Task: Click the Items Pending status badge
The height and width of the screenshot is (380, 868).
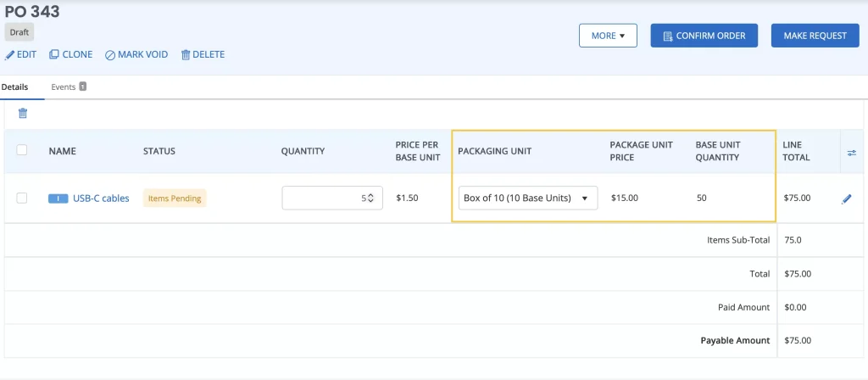Action: 175,198
